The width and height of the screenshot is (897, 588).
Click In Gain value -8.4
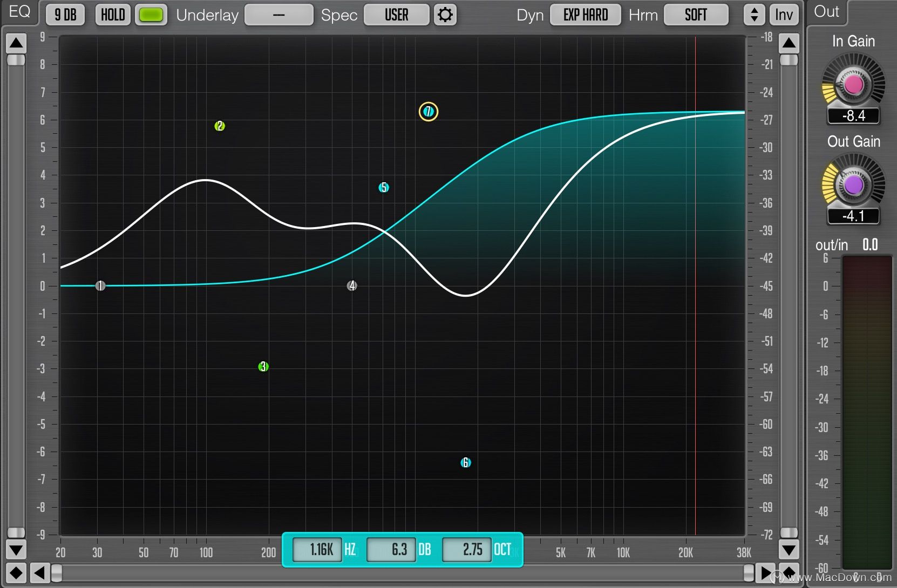click(853, 116)
